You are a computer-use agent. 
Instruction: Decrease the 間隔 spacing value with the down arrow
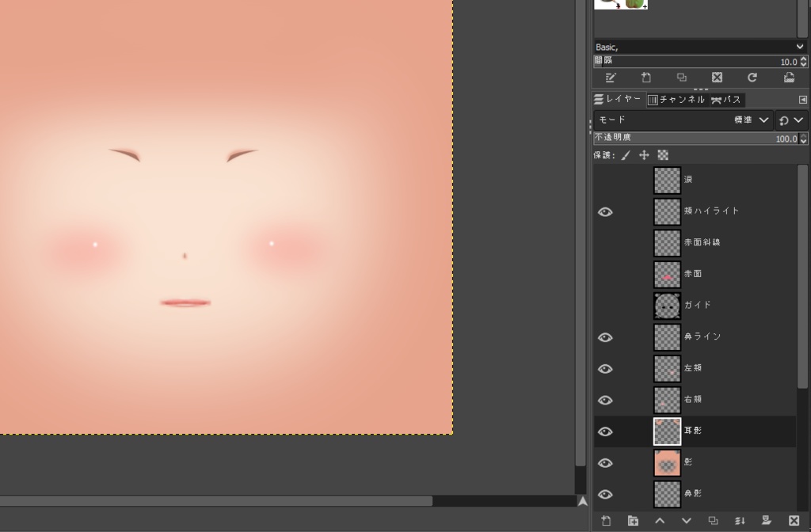click(803, 65)
